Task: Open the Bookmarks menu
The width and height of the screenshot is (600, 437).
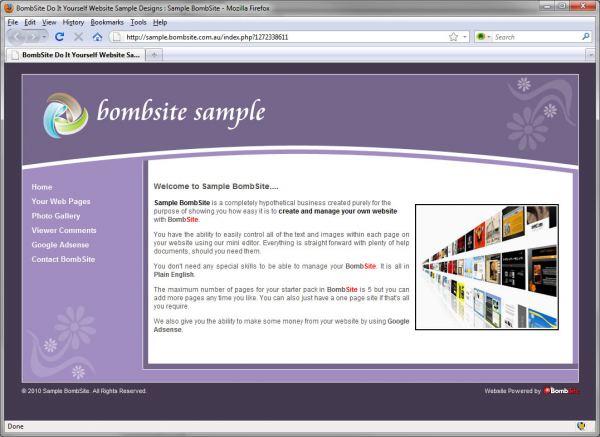Action: (x=107, y=22)
